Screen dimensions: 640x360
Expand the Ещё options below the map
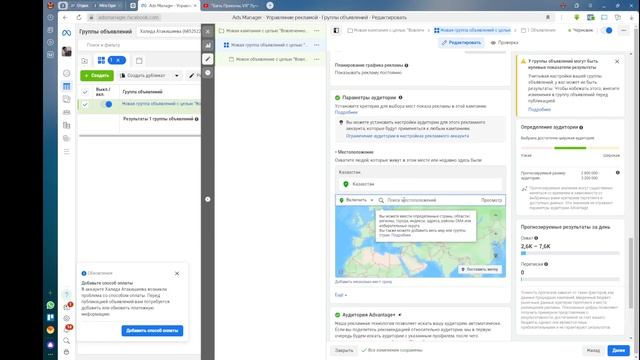coord(341,295)
